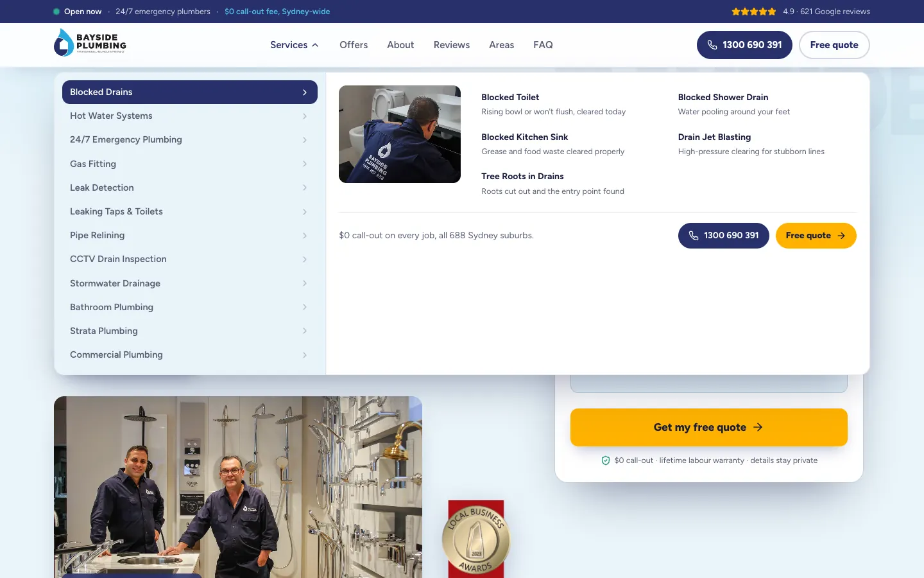Go to the Offers page
Viewport: 924px width, 578px height.
point(354,45)
